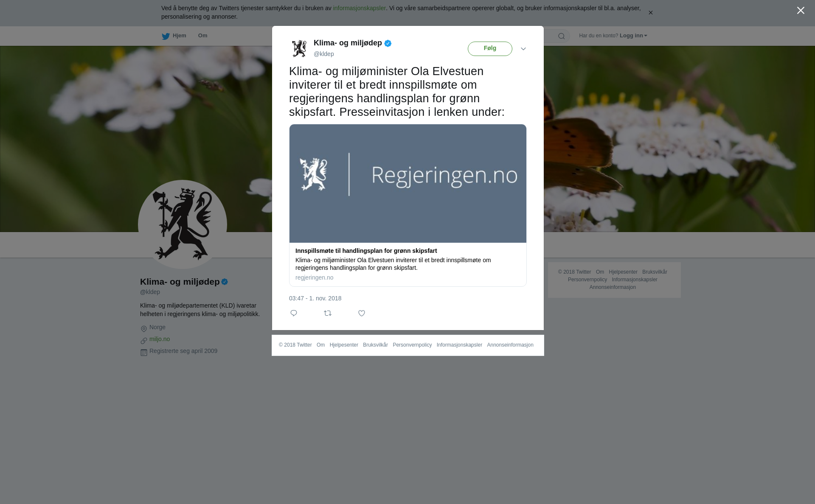Open Personvernpolicy in the modal footer
This screenshot has width=815, height=504.
(412, 345)
